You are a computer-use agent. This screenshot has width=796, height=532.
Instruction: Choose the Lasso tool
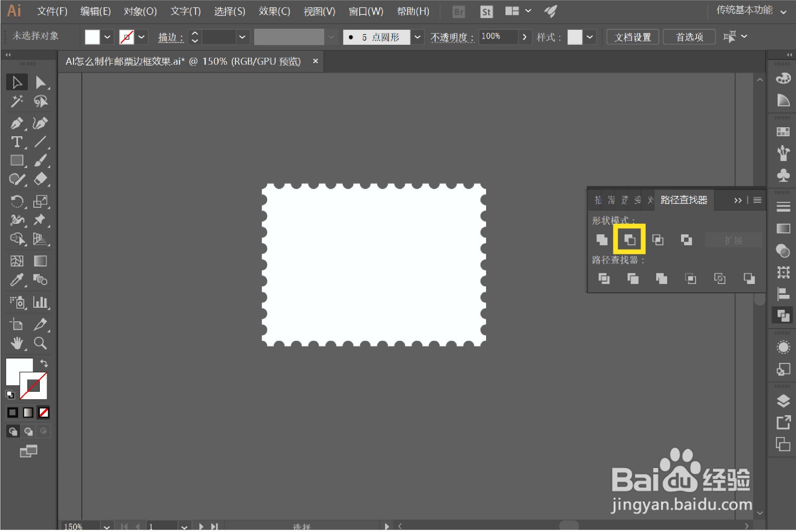(41, 101)
